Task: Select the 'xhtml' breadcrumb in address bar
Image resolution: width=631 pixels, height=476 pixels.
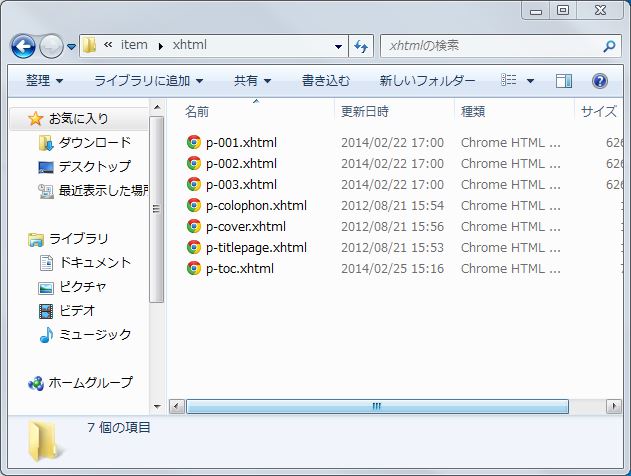Action: pyautogui.click(x=190, y=45)
